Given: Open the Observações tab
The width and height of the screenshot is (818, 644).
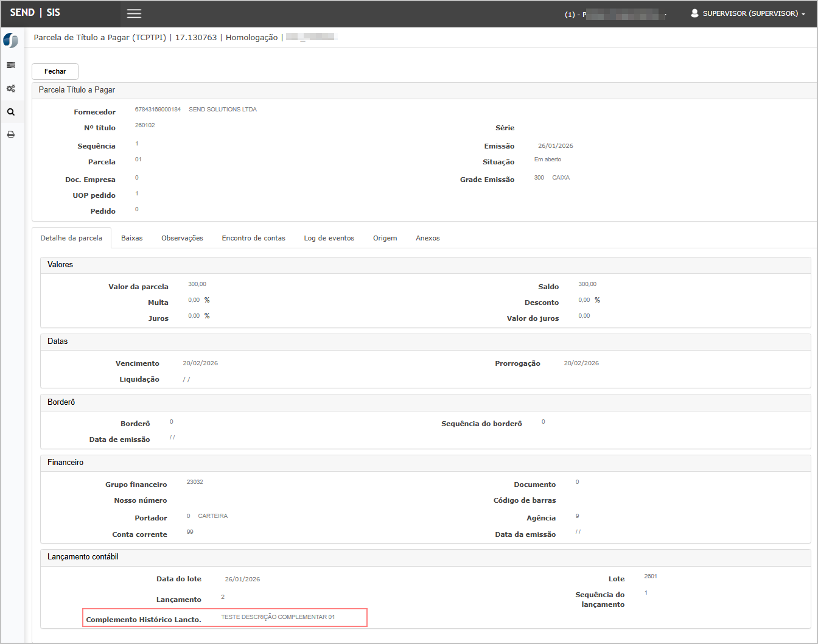Looking at the screenshot, I should tap(182, 238).
